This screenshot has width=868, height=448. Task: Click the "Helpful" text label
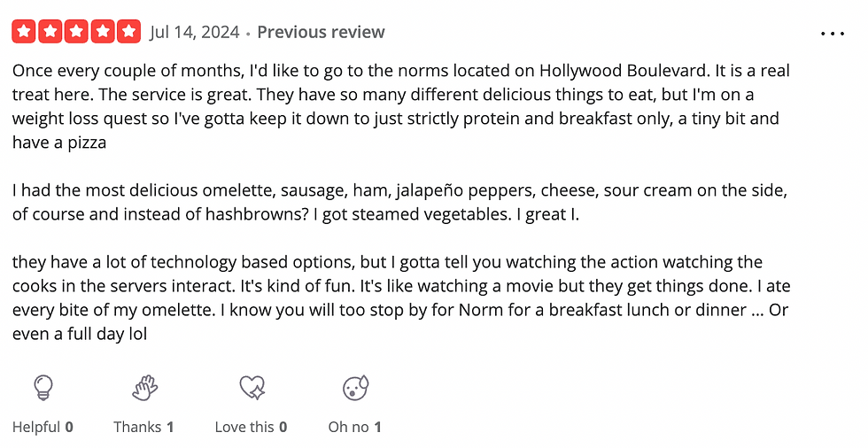coord(36,427)
